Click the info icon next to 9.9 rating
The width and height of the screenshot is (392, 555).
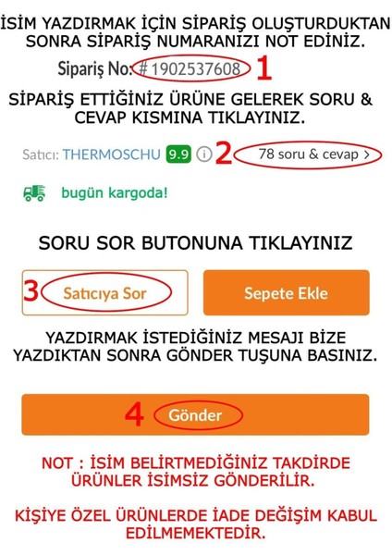coord(204,154)
